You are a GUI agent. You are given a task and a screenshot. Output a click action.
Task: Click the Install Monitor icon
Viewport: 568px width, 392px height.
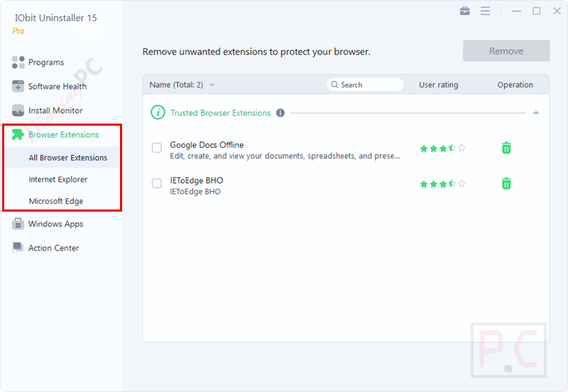18,111
